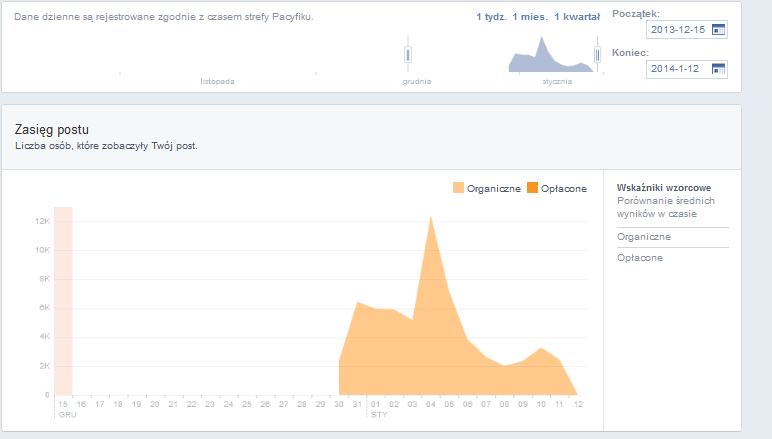Open Opłacone under Wskaźniki wzorcowe
772x439 pixels.
point(640,258)
